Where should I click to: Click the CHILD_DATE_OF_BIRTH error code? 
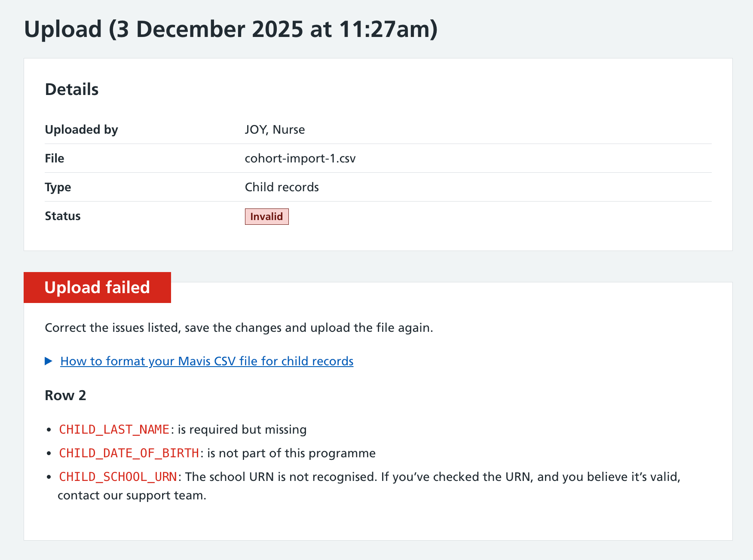point(129,453)
